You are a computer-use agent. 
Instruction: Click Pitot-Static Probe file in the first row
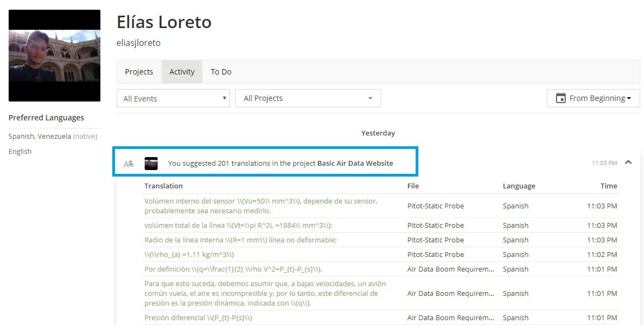(436, 206)
